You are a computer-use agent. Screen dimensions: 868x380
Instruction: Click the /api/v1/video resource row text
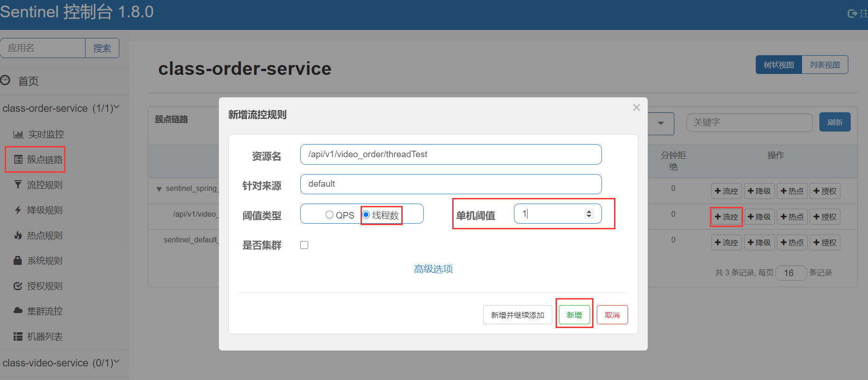coord(195,214)
